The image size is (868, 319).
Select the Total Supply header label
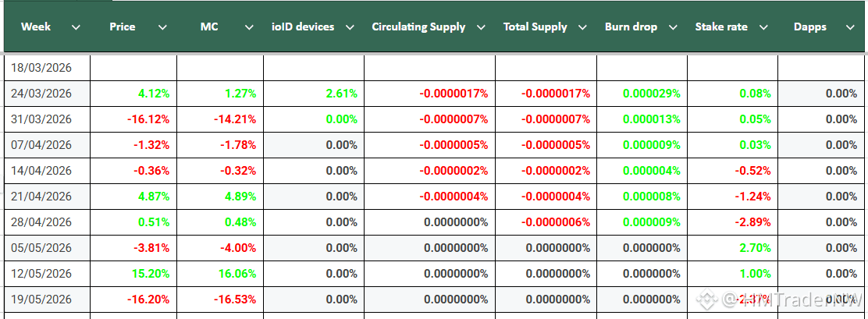535,27
